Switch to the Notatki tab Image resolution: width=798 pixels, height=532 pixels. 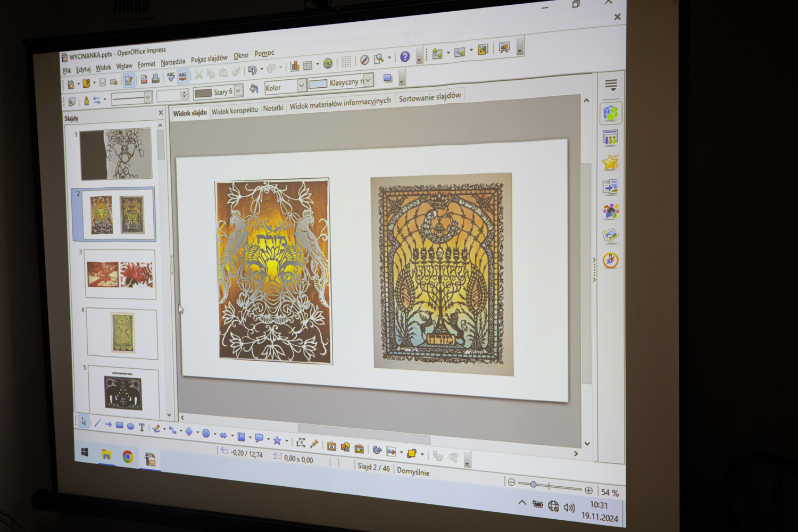pyautogui.click(x=273, y=108)
